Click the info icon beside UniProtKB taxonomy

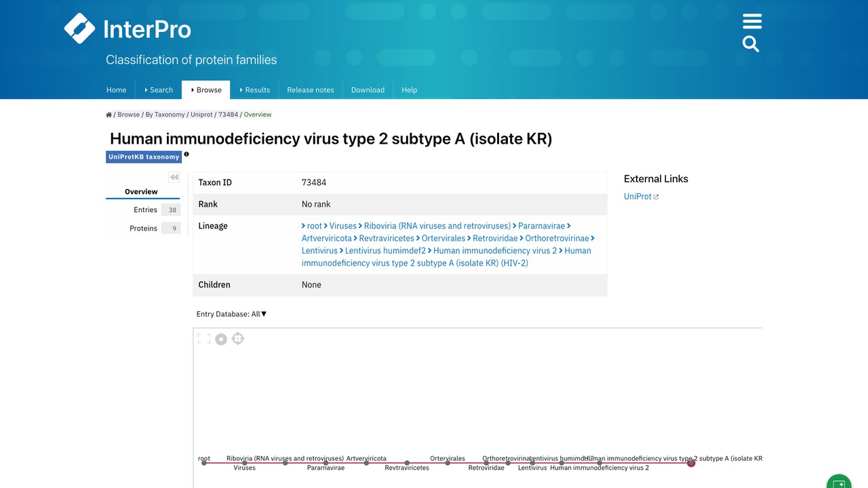point(186,155)
